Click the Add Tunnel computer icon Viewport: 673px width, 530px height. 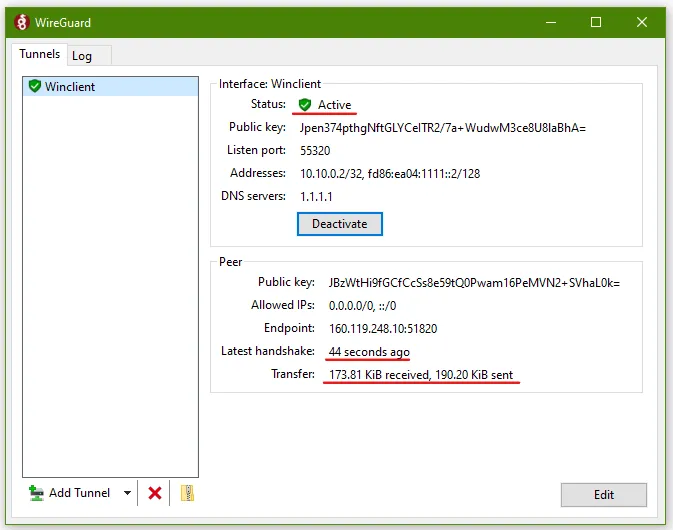[x=36, y=493]
